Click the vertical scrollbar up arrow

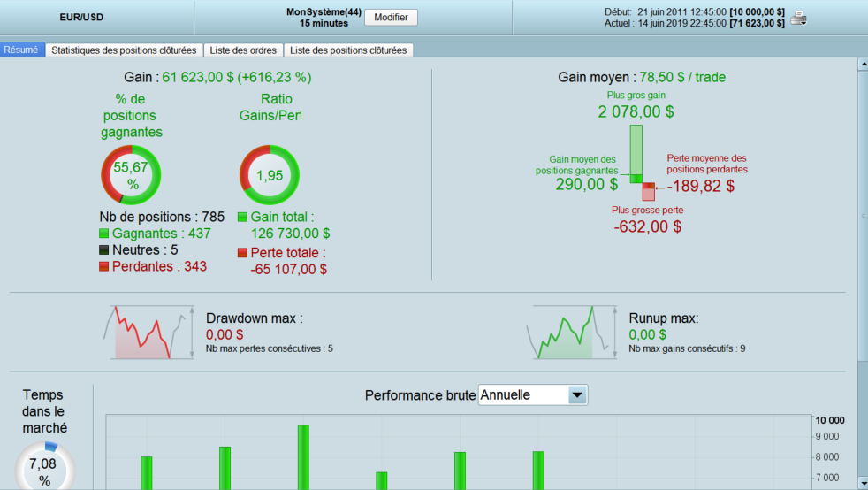[x=863, y=65]
